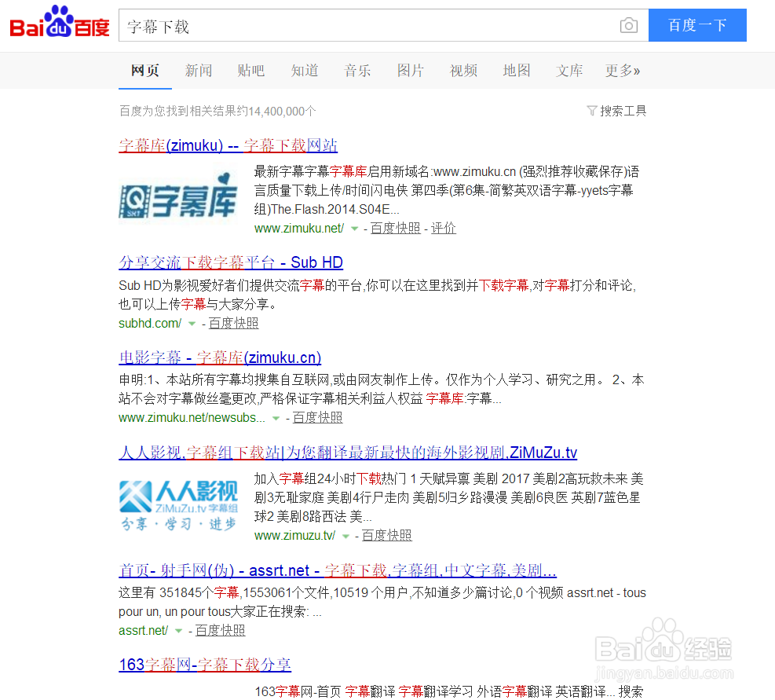
Task: Switch to the 视频 tab
Action: 463,71
